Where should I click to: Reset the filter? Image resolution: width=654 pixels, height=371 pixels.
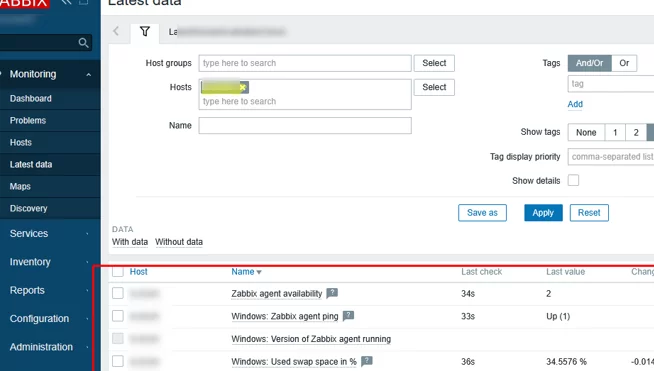pos(589,213)
